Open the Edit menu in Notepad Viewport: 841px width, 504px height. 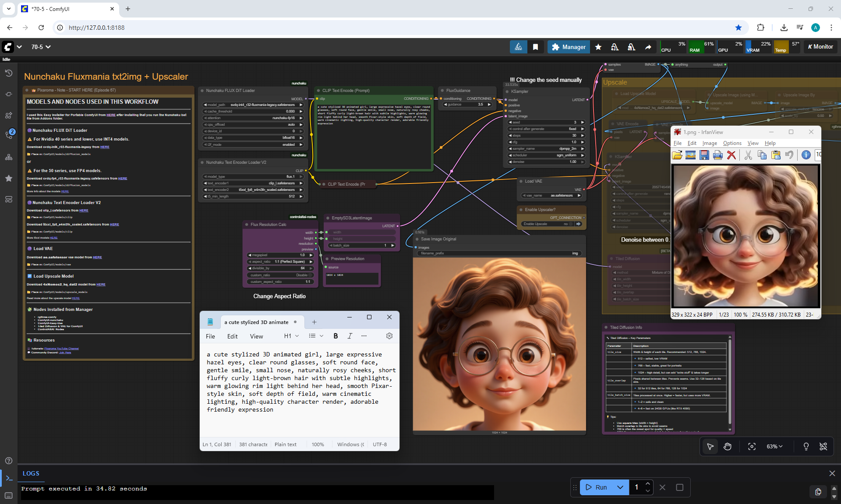(x=232, y=336)
